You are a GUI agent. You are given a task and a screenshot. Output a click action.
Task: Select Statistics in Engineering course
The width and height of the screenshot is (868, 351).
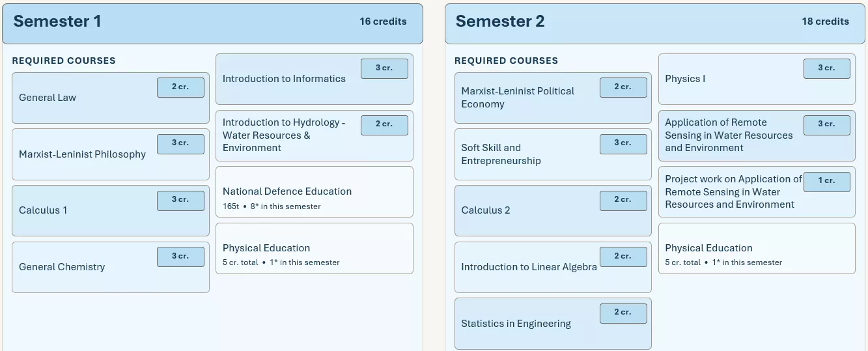click(553, 324)
